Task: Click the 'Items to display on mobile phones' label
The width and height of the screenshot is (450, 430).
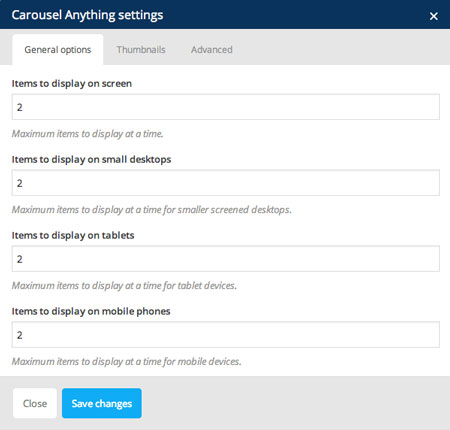Action: pyautogui.click(x=91, y=312)
